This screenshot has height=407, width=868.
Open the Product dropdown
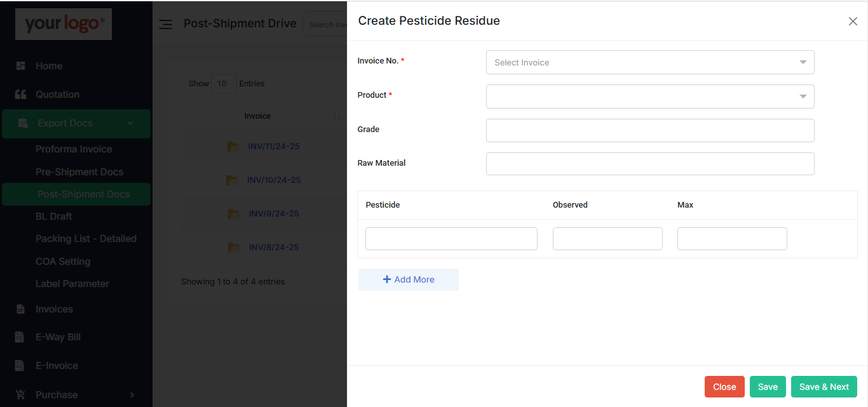pyautogui.click(x=650, y=97)
